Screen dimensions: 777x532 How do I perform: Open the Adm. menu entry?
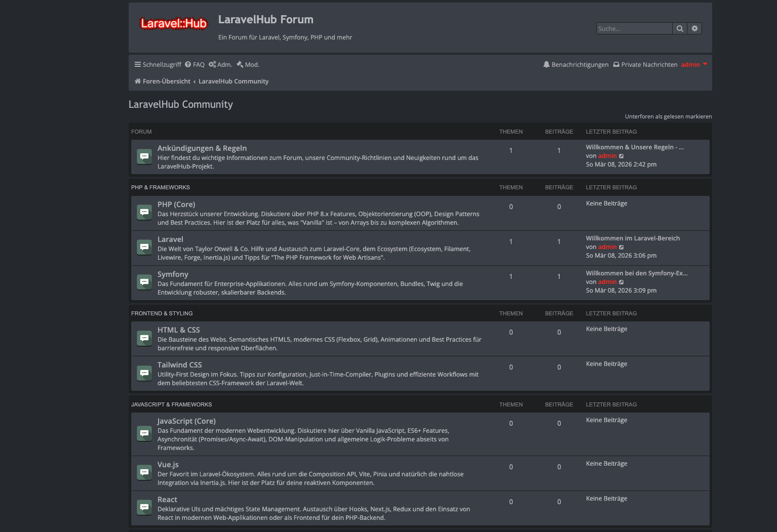click(x=220, y=64)
